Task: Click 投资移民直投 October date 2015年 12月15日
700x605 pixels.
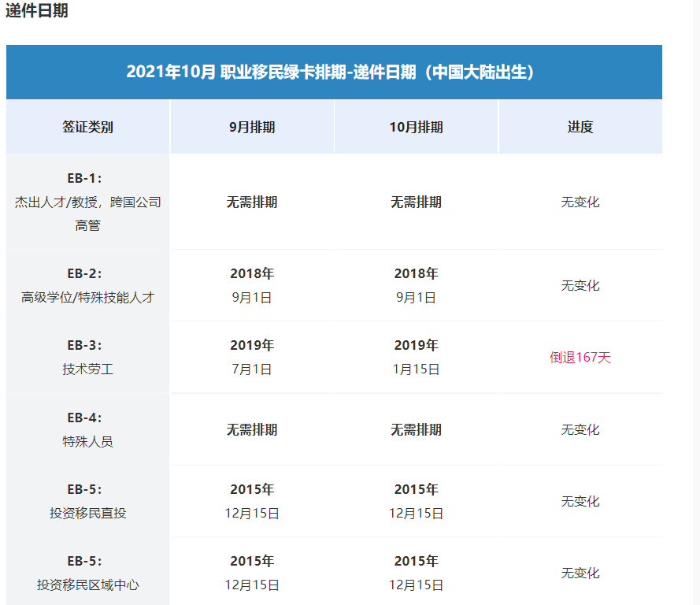Action: [416, 501]
